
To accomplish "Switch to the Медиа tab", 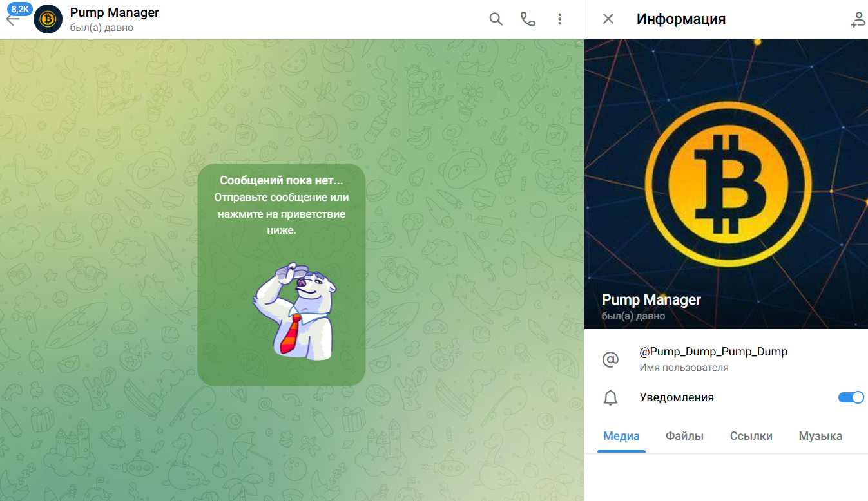I will click(621, 436).
